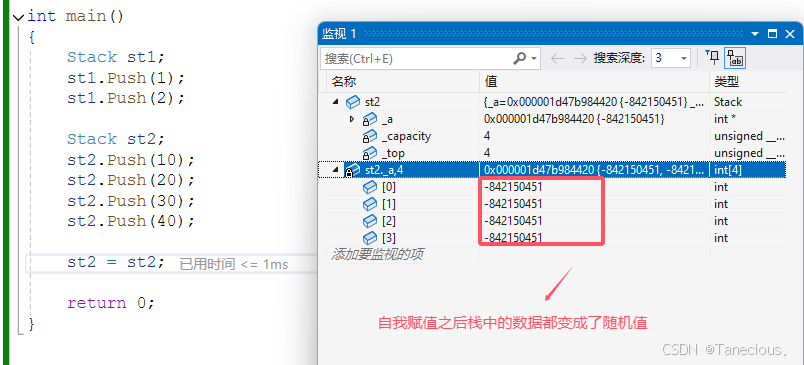804x365 pixels.
Task: Select the _capacity watch row name
Action: coord(406,136)
